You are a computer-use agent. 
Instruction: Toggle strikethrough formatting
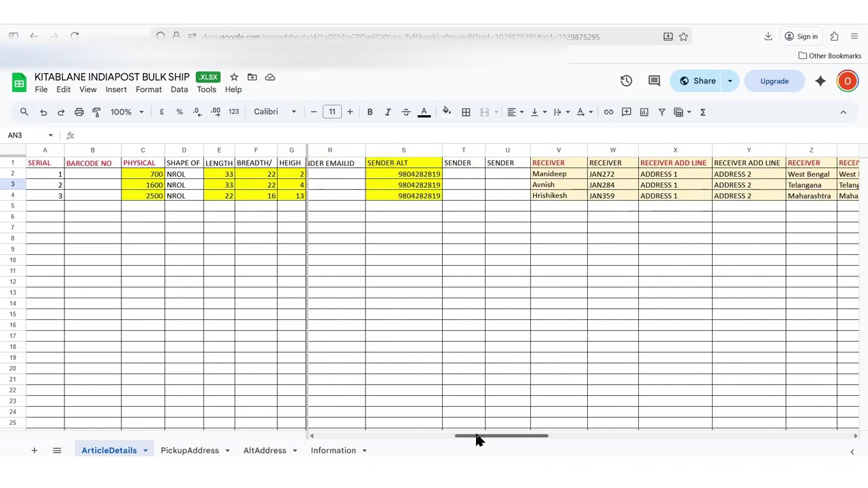pyautogui.click(x=406, y=112)
